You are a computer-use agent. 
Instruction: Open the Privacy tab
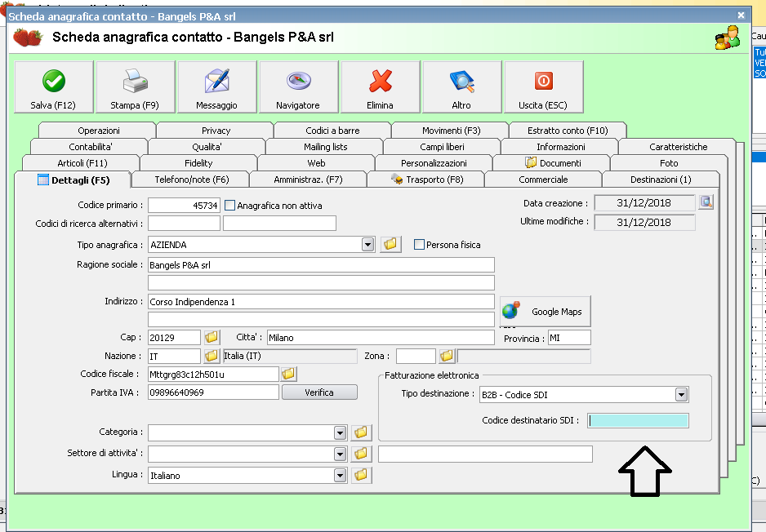coord(216,131)
